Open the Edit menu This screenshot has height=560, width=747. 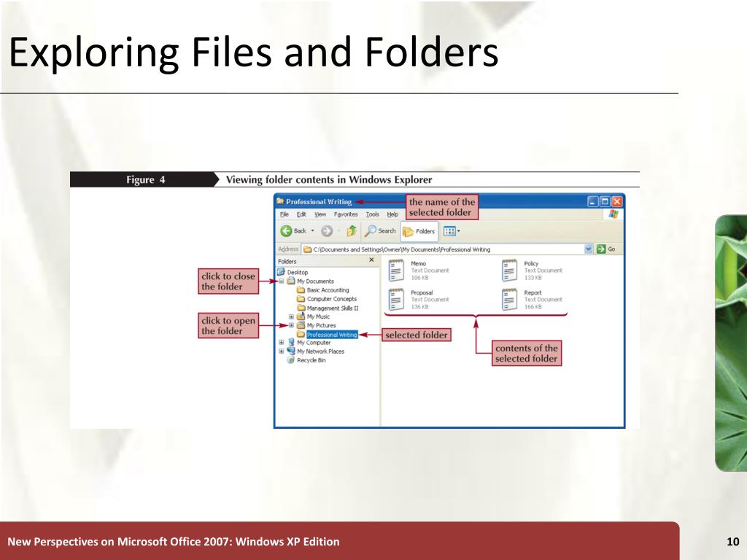(x=301, y=214)
